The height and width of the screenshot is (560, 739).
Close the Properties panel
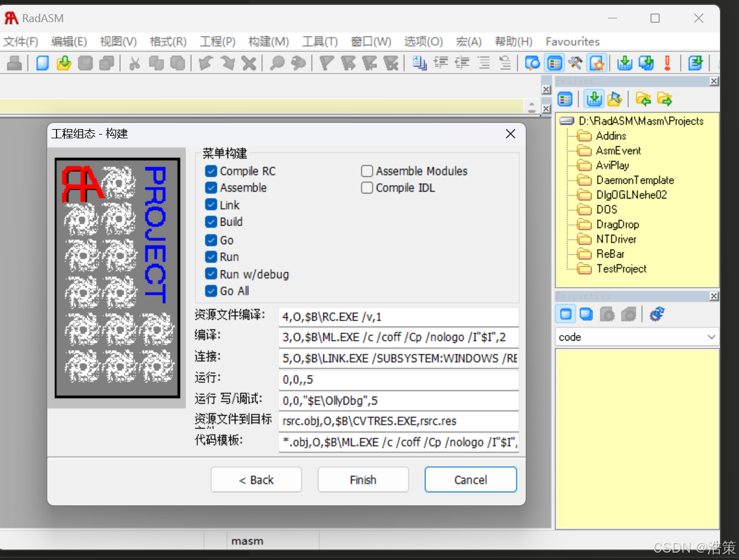[x=714, y=296]
